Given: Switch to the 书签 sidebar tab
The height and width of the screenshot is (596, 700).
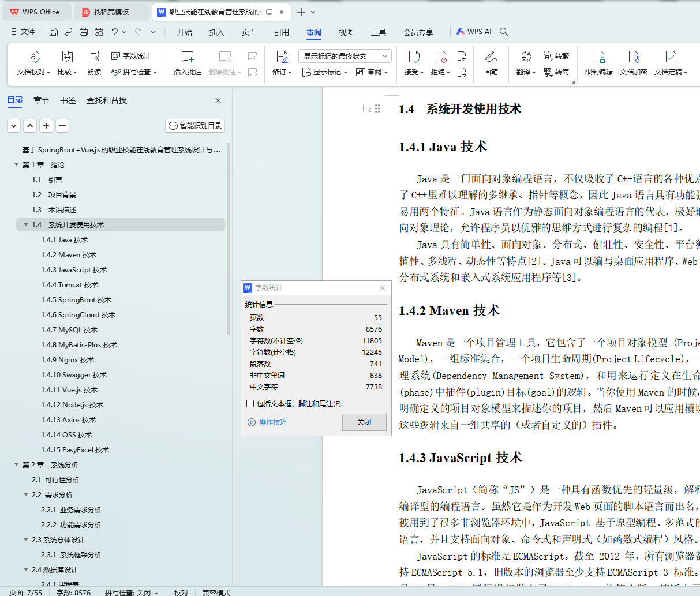Looking at the screenshot, I should [68, 100].
